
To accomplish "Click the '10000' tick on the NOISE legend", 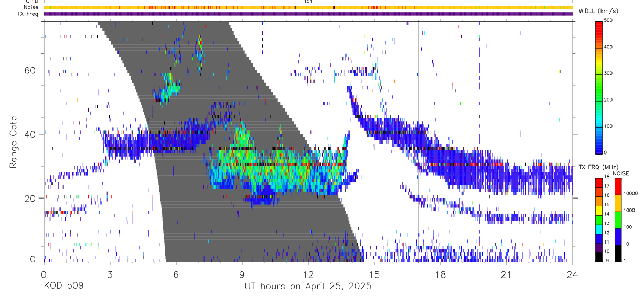I will pyautogui.click(x=630, y=194).
